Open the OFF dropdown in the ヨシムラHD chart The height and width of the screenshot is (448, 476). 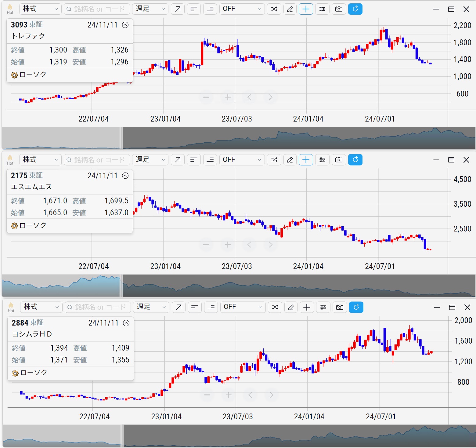coord(243,307)
